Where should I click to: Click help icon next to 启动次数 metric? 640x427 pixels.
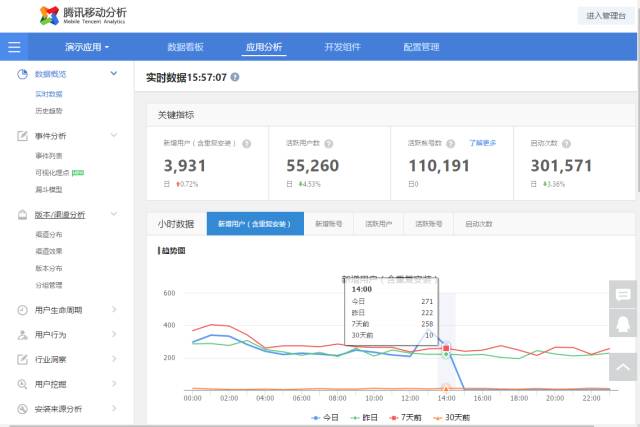pyautogui.click(x=566, y=144)
